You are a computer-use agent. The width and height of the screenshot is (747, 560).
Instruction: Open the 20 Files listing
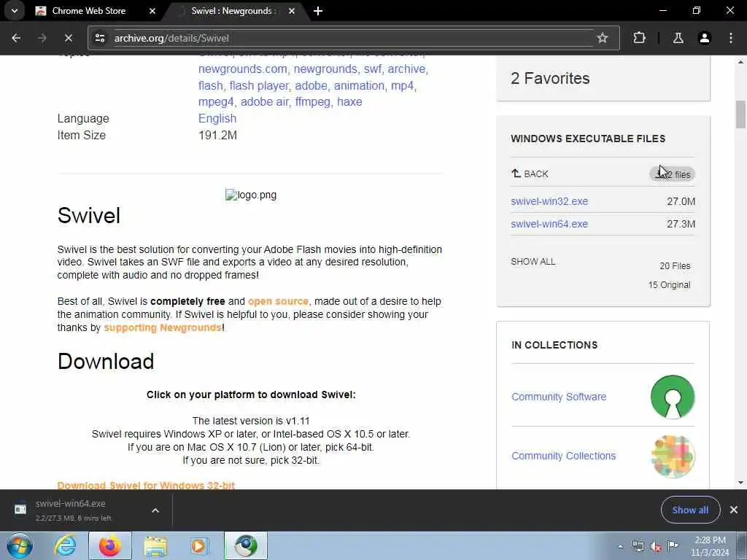675,265
